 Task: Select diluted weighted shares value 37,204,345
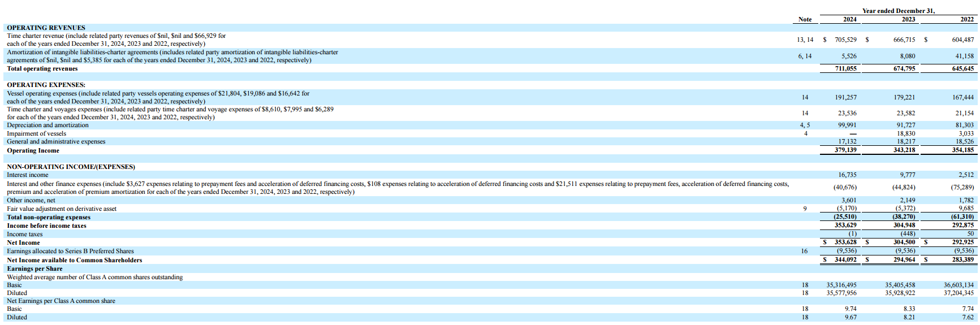pos(959,293)
